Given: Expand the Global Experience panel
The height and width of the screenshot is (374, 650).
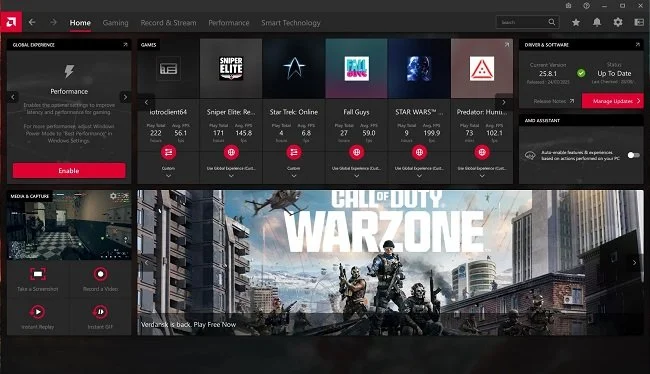Looking at the screenshot, I should 125,44.
